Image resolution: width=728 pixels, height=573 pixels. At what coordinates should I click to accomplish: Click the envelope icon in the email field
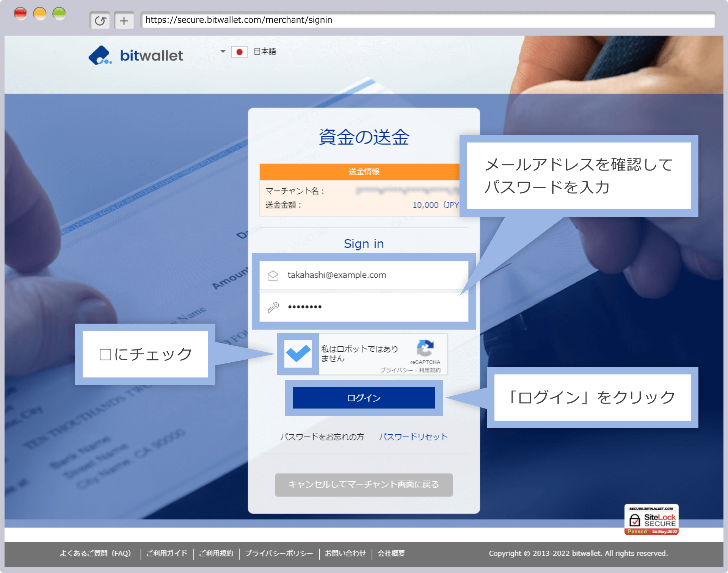pyautogui.click(x=274, y=276)
